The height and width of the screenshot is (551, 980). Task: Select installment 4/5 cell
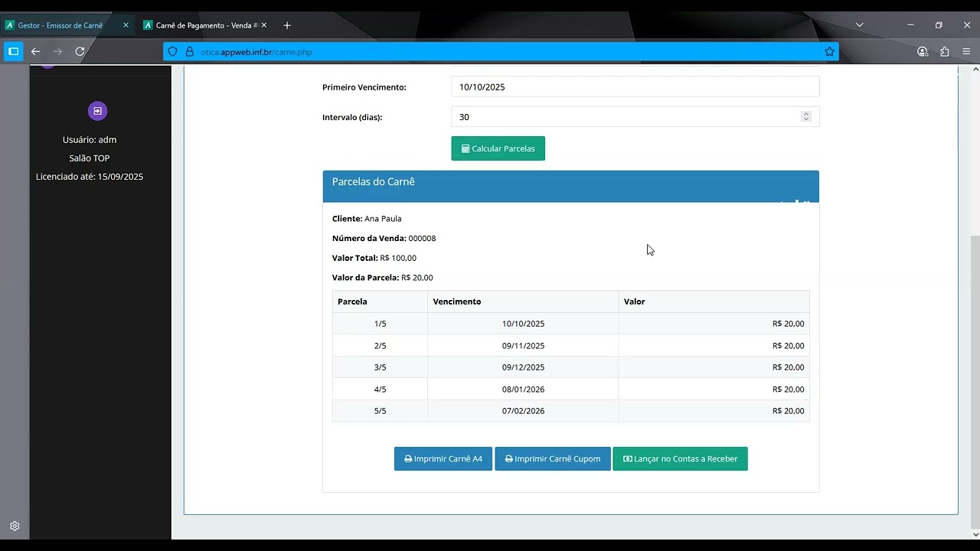(x=380, y=390)
